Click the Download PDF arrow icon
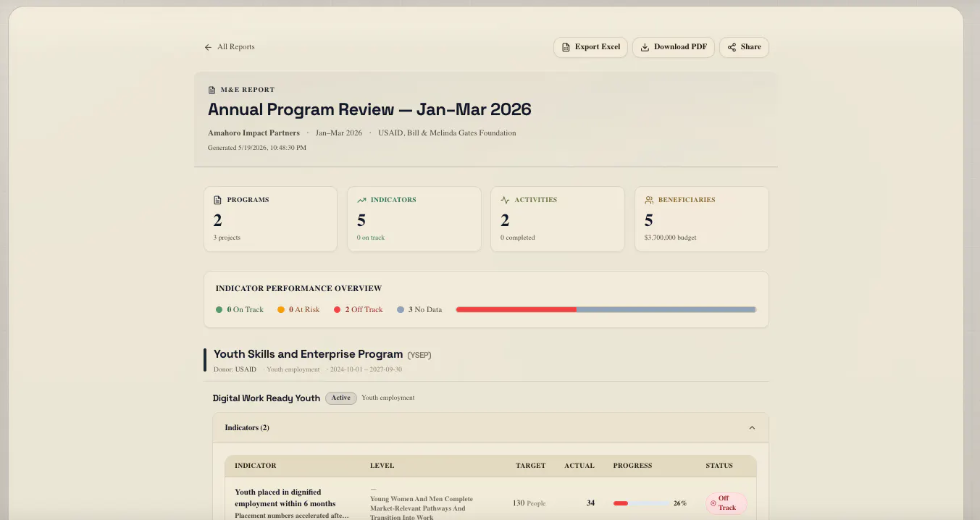Viewport: 980px width, 520px height. (645, 47)
